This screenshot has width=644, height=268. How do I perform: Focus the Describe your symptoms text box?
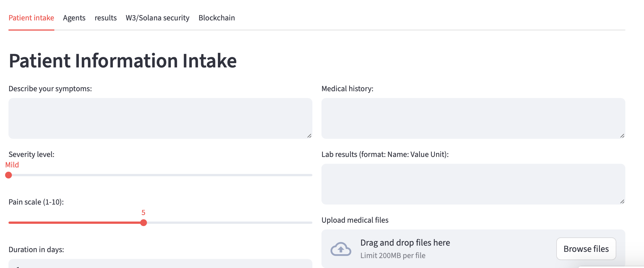click(x=160, y=118)
